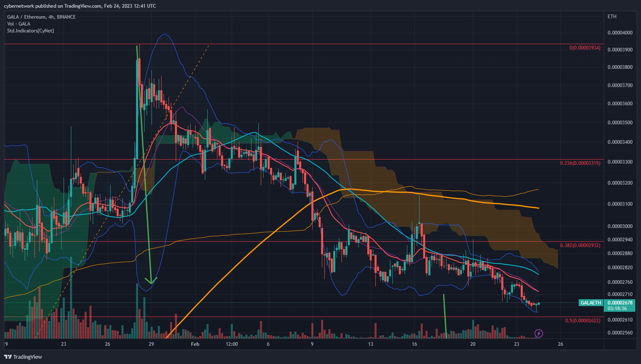Click the TradingView logo at bottom left
641x364 pixels.
point(23,357)
